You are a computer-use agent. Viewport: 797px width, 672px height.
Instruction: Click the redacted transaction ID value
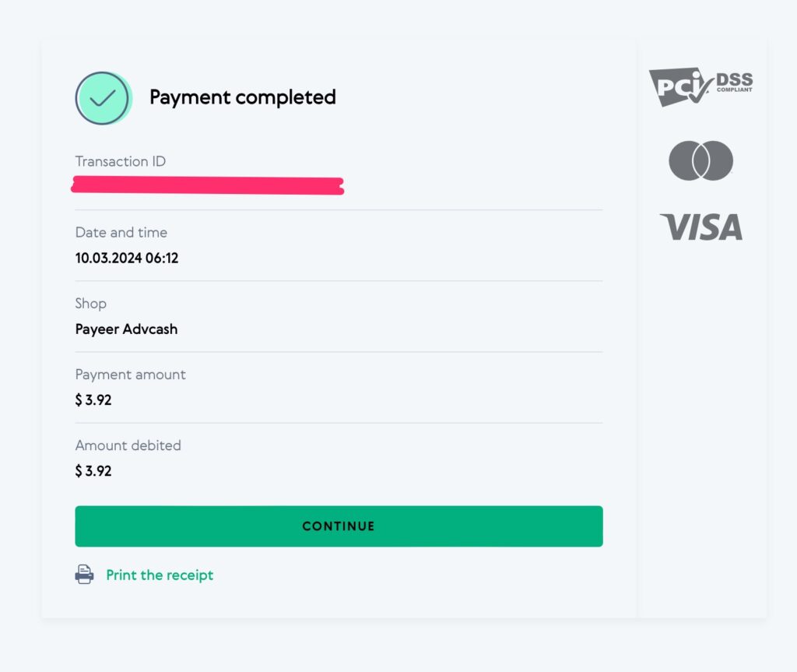click(207, 185)
